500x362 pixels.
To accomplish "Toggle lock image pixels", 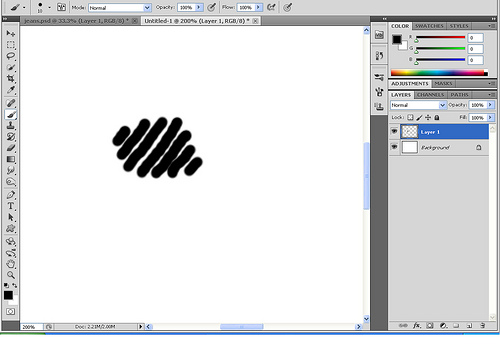I will click(x=419, y=117).
